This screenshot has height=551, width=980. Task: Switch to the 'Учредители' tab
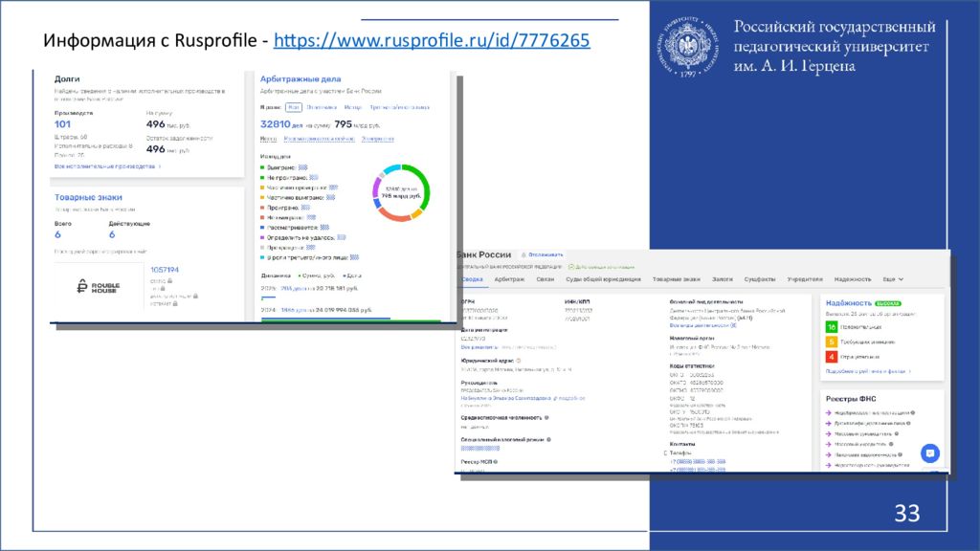pos(804,279)
